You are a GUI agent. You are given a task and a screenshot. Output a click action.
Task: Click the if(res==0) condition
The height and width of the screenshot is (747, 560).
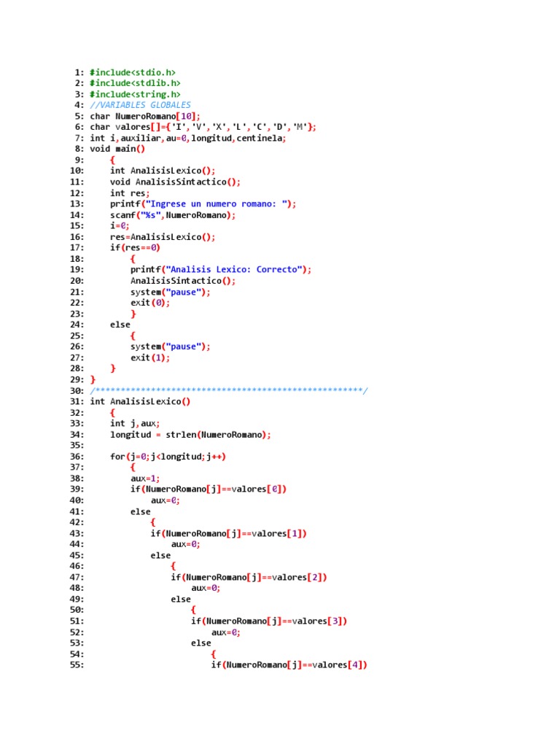click(x=135, y=248)
